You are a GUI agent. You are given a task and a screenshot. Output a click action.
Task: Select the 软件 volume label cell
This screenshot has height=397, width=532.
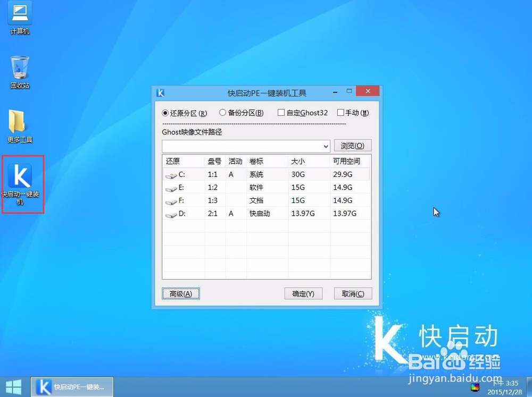[x=256, y=187]
